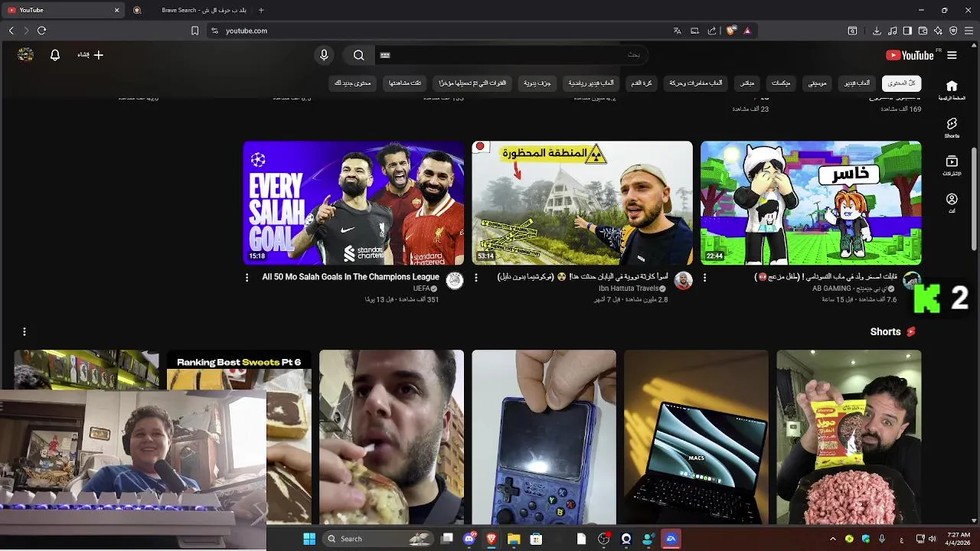Go to Home in the YouTube sidebar
The image size is (980, 551).
pyautogui.click(x=952, y=90)
